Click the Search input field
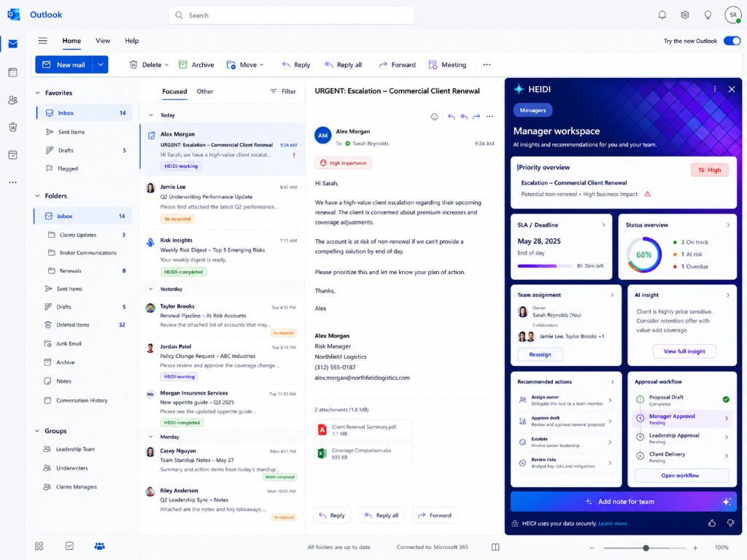 click(292, 15)
